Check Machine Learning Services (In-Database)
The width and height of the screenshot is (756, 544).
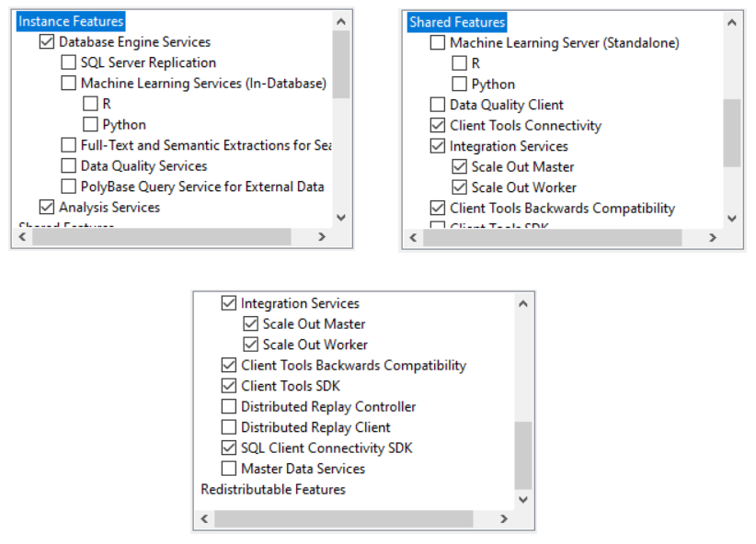[69, 84]
